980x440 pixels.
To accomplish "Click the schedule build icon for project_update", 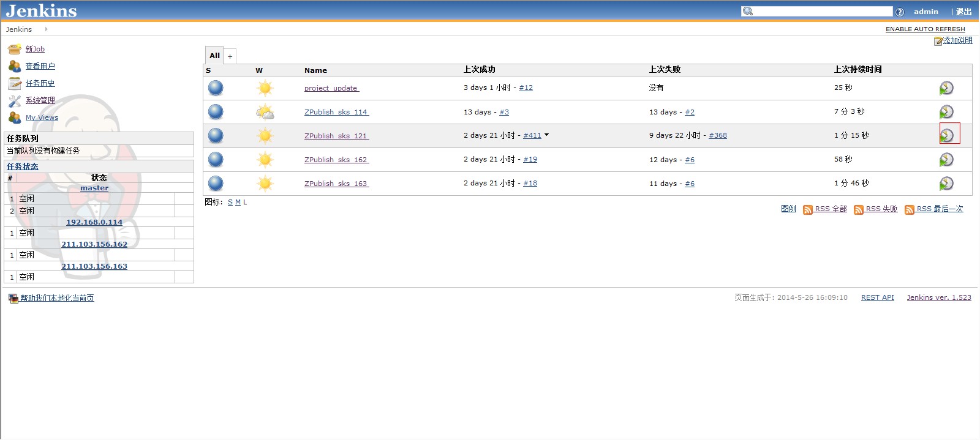I will [x=946, y=88].
